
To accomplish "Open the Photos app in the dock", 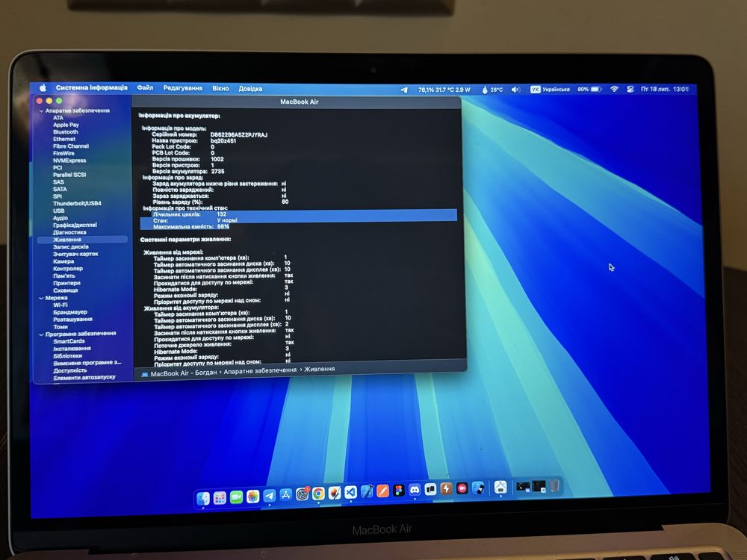I will click(253, 497).
